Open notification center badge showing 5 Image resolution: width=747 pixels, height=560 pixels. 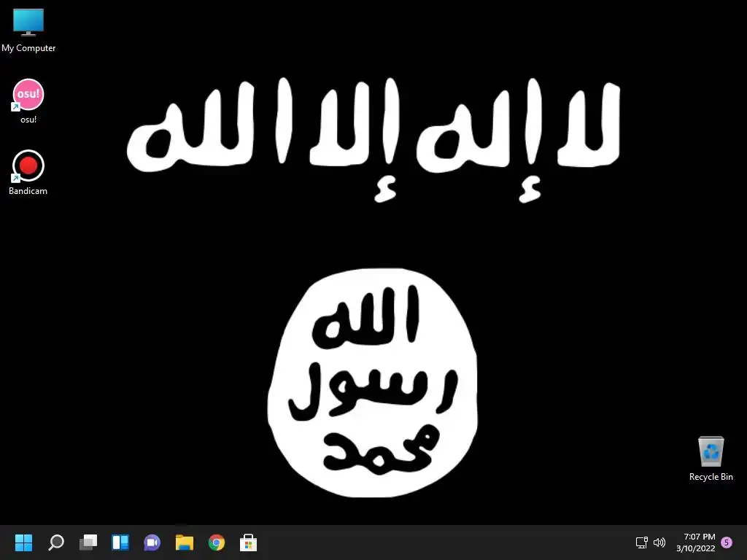pyautogui.click(x=727, y=542)
